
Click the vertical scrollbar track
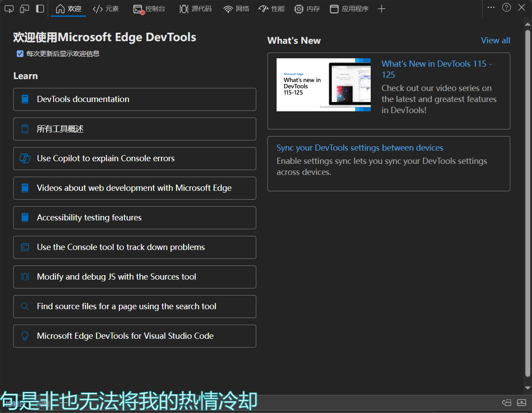(x=527, y=221)
